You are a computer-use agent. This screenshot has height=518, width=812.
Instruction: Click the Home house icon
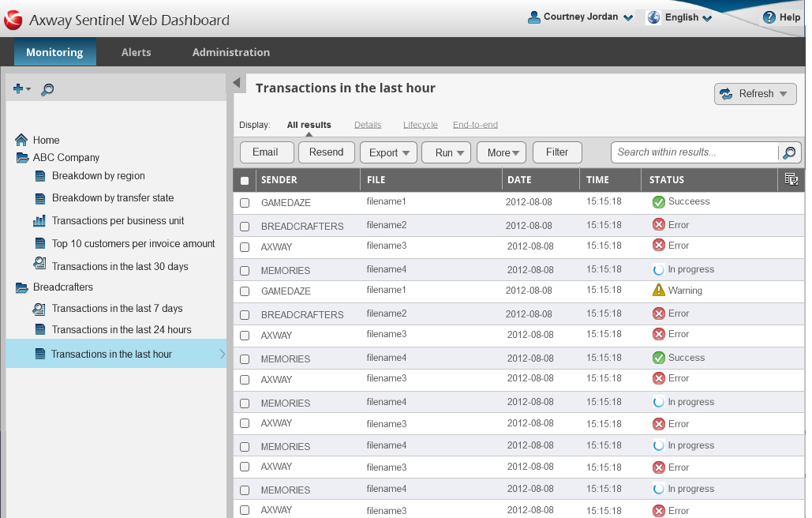tap(21, 140)
